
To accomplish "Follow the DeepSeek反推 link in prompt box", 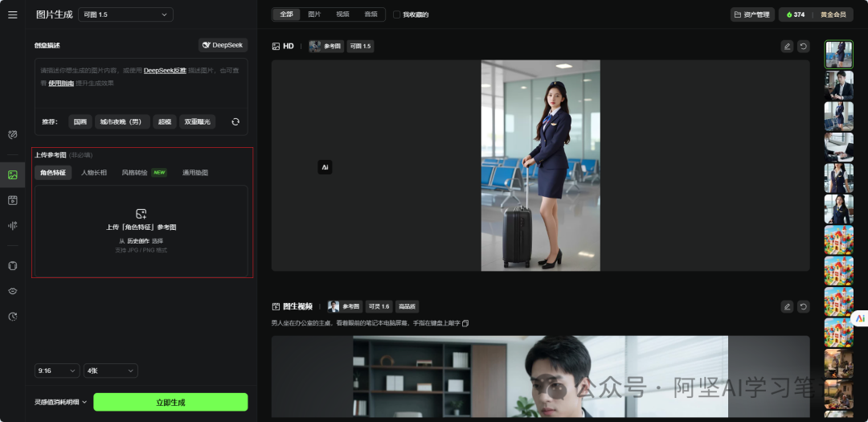I will point(165,71).
